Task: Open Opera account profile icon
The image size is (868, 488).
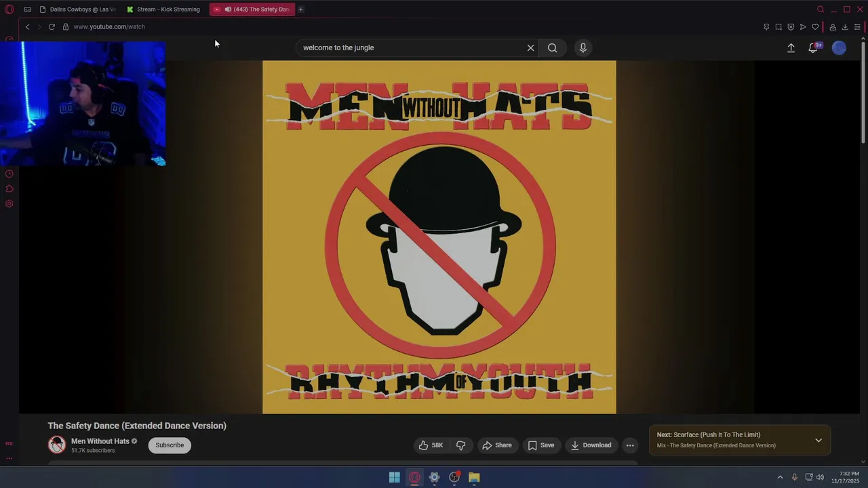Action: (x=833, y=27)
